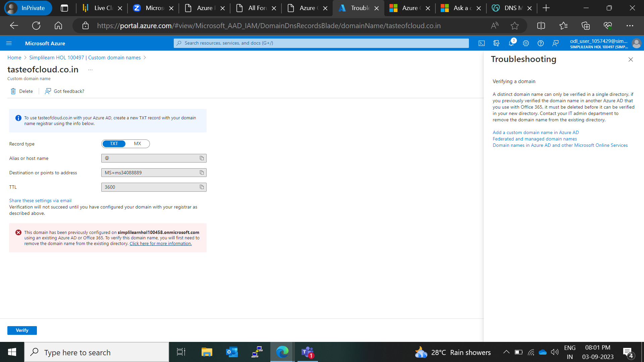
Task: Expand hidden icons in the system tray
Action: point(506,352)
